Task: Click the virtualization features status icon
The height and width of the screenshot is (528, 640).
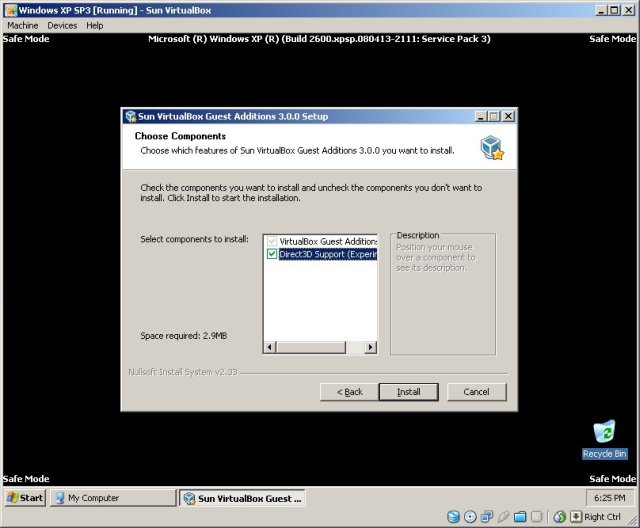Action: click(x=537, y=517)
